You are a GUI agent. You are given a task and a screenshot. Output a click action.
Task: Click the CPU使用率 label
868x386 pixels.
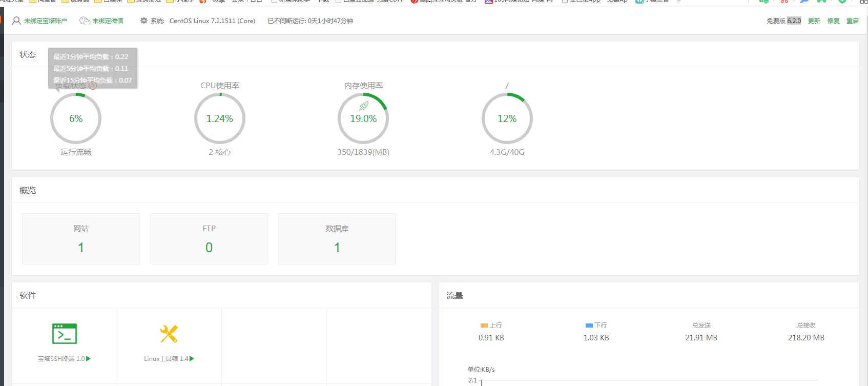(x=220, y=86)
